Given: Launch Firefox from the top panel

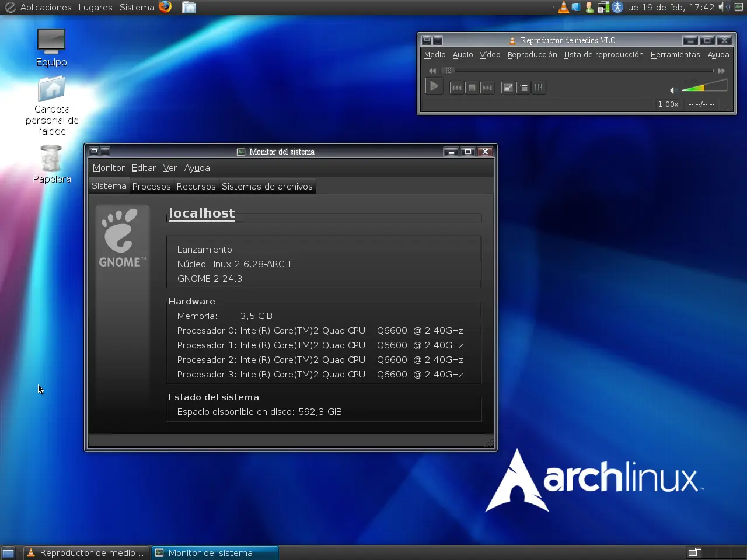Looking at the screenshot, I should pos(166,7).
